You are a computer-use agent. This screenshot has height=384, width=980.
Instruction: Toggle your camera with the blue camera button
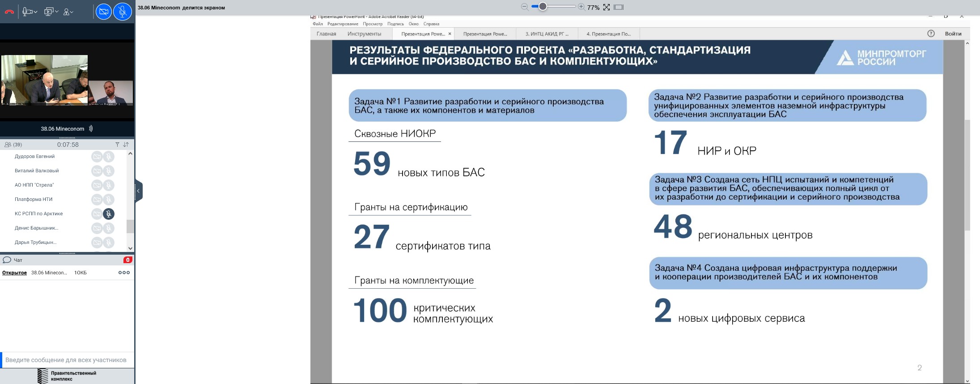pos(104,12)
